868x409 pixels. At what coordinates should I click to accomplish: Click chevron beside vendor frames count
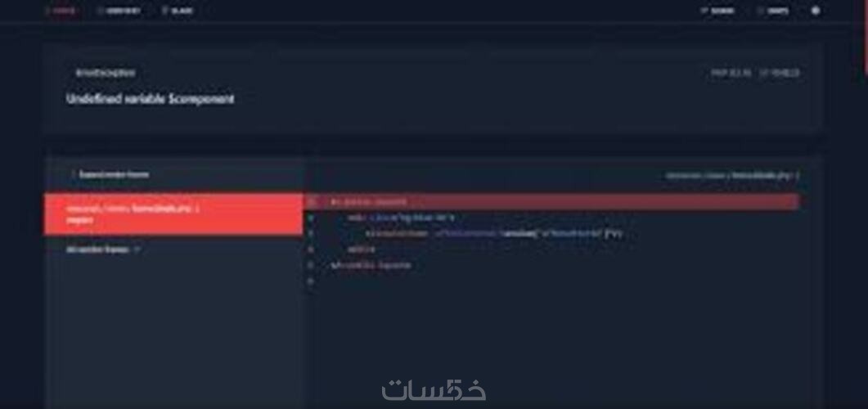(137, 249)
